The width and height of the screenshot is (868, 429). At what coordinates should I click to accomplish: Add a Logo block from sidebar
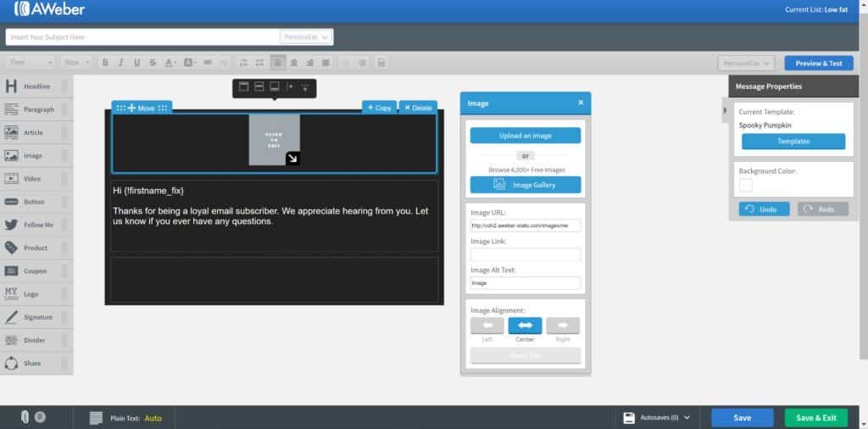point(36,294)
